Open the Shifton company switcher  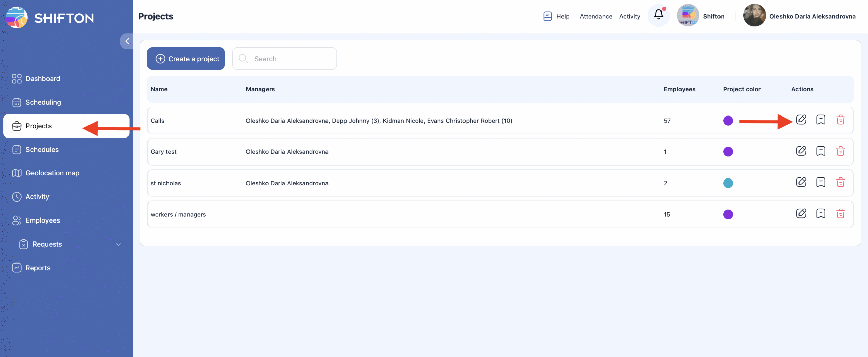[701, 16]
